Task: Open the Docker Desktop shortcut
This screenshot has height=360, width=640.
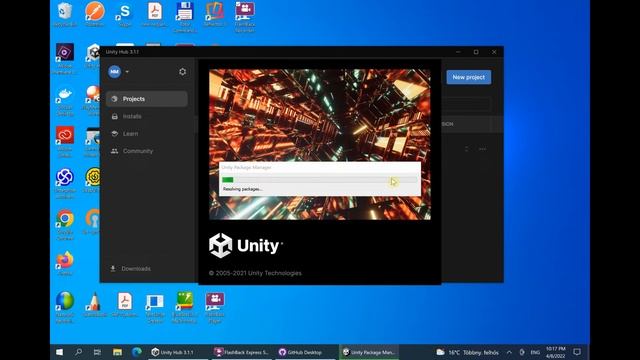Action: click(65, 101)
